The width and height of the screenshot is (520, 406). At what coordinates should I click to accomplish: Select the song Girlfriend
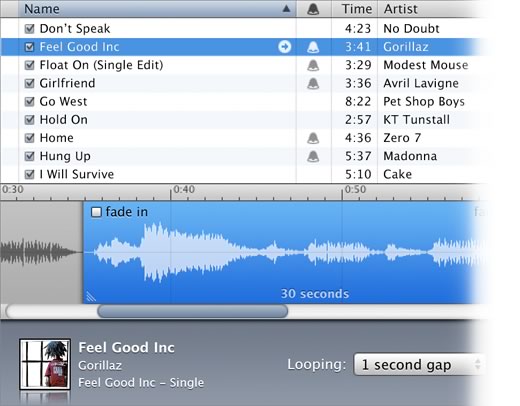[67, 83]
